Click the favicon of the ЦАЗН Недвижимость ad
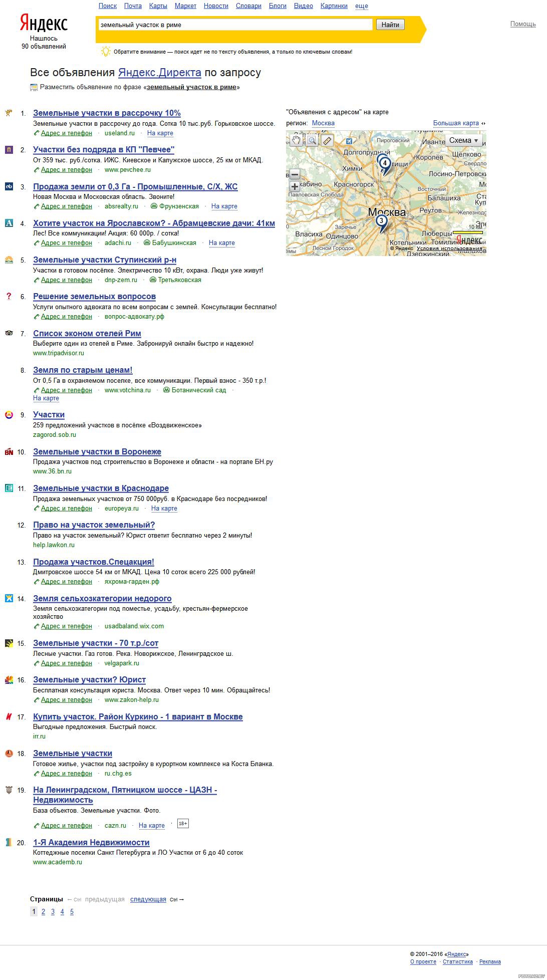 [x=9, y=790]
